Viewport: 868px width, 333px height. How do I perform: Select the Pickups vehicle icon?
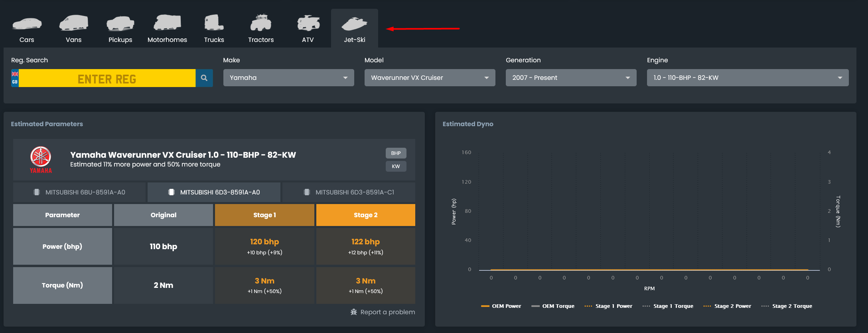[x=120, y=23]
